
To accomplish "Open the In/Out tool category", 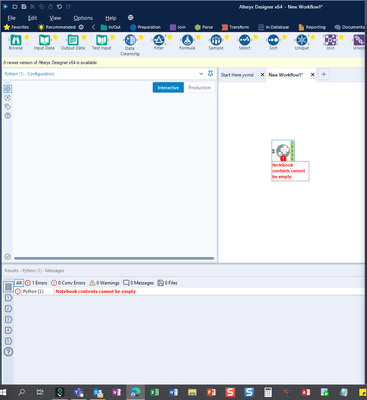I will (111, 27).
